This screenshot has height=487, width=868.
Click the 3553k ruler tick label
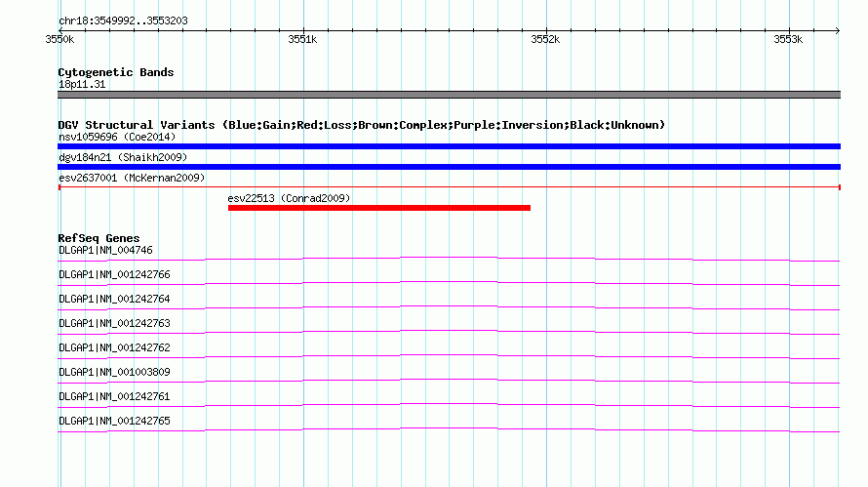coord(788,39)
